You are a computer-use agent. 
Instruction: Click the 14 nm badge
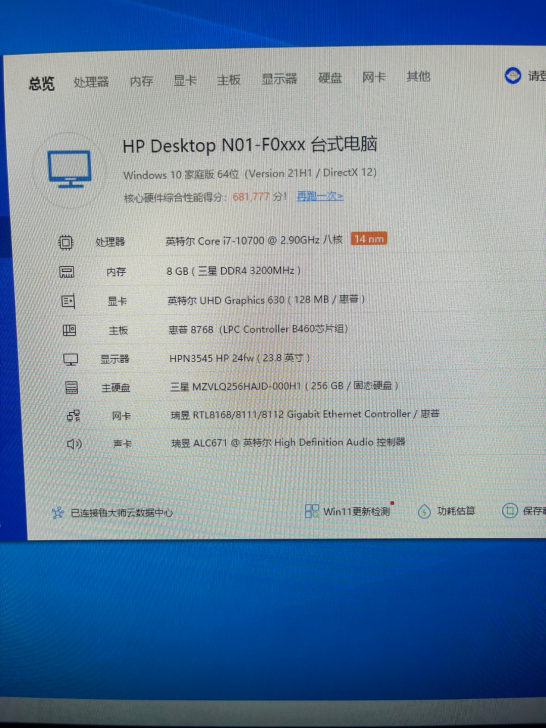[369, 239]
